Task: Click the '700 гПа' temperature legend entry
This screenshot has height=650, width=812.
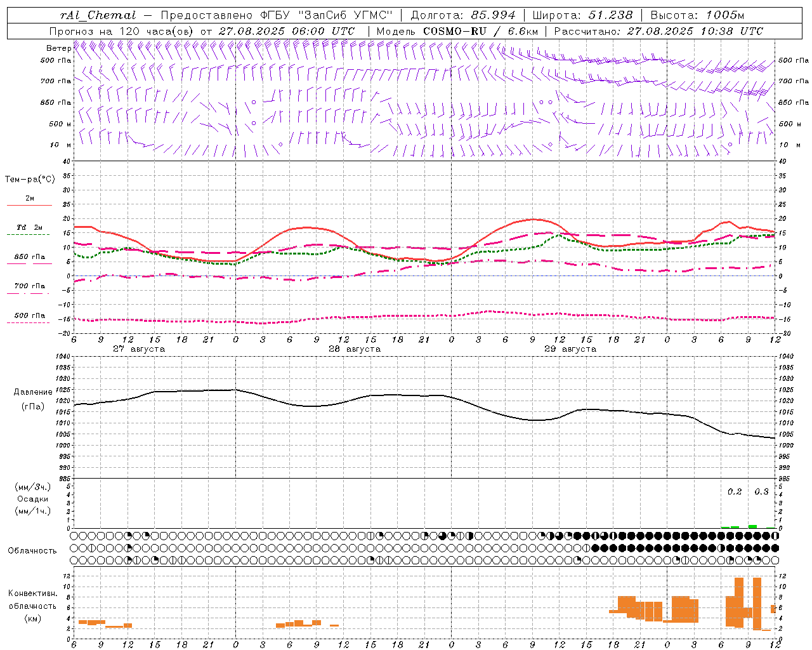Action: 30,286
